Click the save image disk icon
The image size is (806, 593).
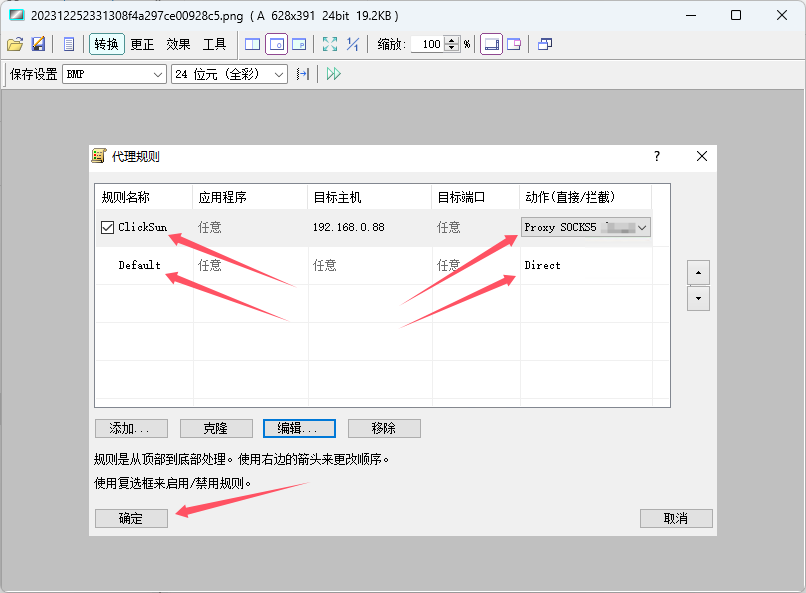[x=38, y=44]
